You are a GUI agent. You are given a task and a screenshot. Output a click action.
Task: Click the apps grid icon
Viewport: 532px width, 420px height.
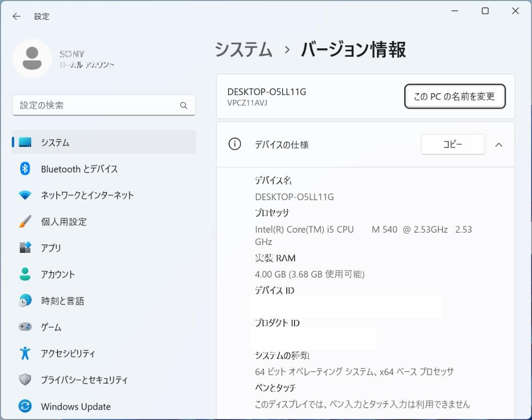point(25,247)
